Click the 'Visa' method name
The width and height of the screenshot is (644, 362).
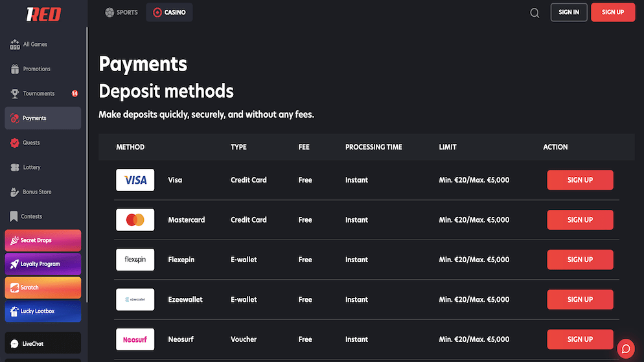(175, 180)
